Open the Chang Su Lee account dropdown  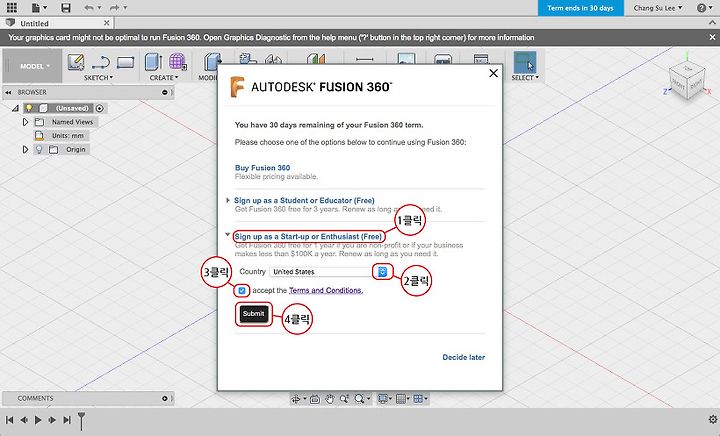click(658, 8)
